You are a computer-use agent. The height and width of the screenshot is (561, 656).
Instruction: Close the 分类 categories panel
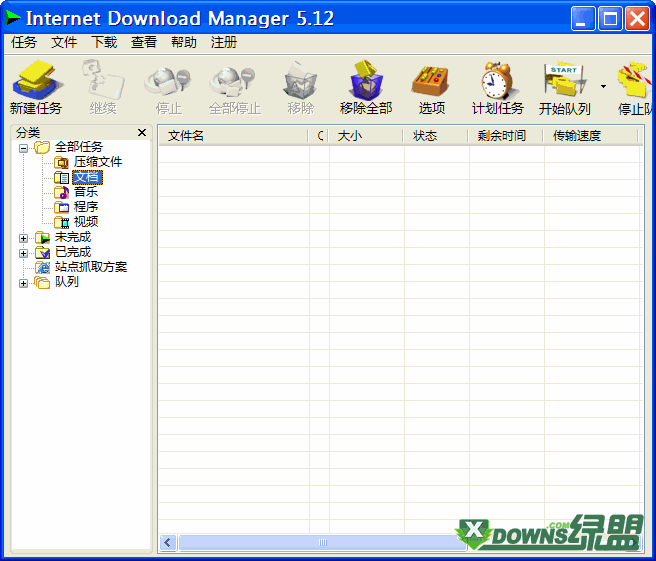point(142,133)
